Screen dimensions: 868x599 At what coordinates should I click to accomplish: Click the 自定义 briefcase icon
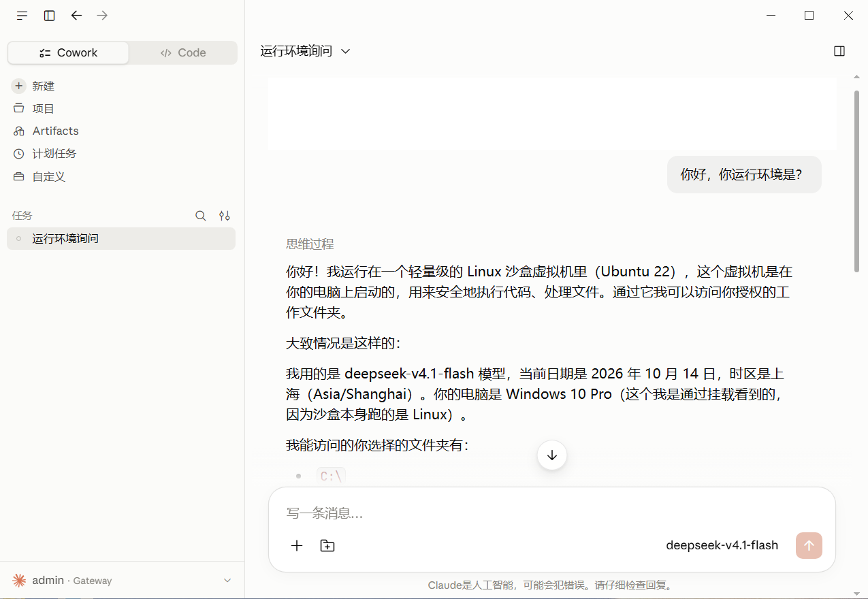(x=18, y=176)
